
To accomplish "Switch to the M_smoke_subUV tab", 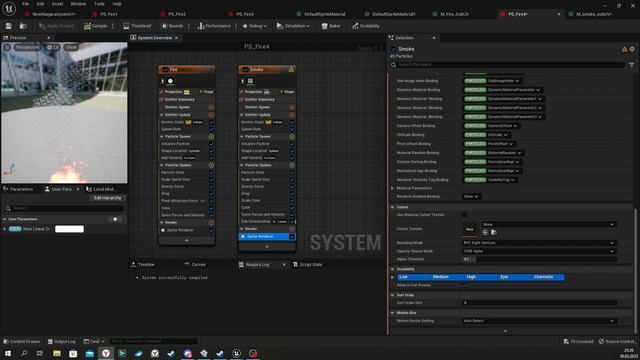I will (593, 14).
